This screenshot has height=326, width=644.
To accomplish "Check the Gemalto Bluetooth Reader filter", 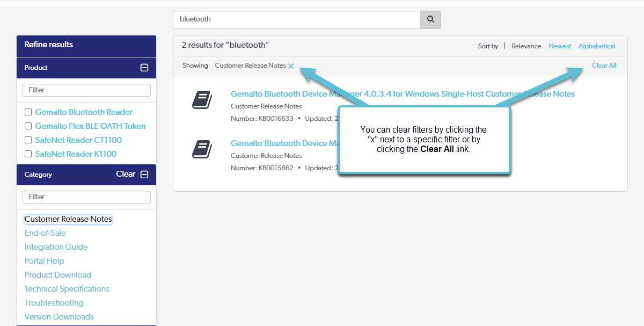I will click(28, 112).
